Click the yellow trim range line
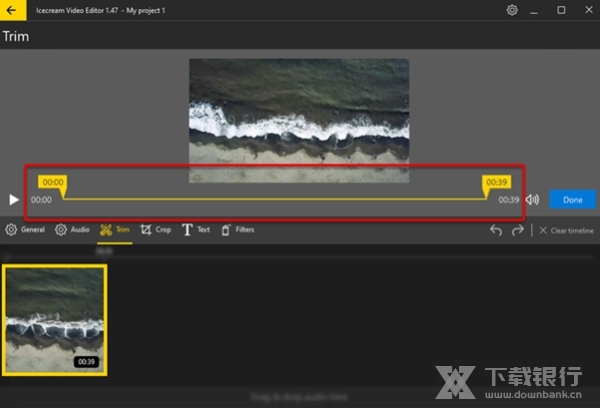 tap(275, 199)
